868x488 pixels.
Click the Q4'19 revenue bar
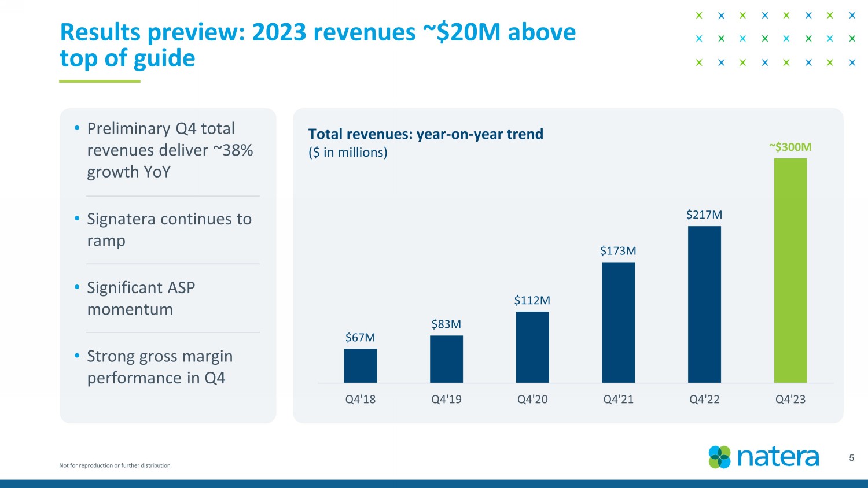coord(446,359)
